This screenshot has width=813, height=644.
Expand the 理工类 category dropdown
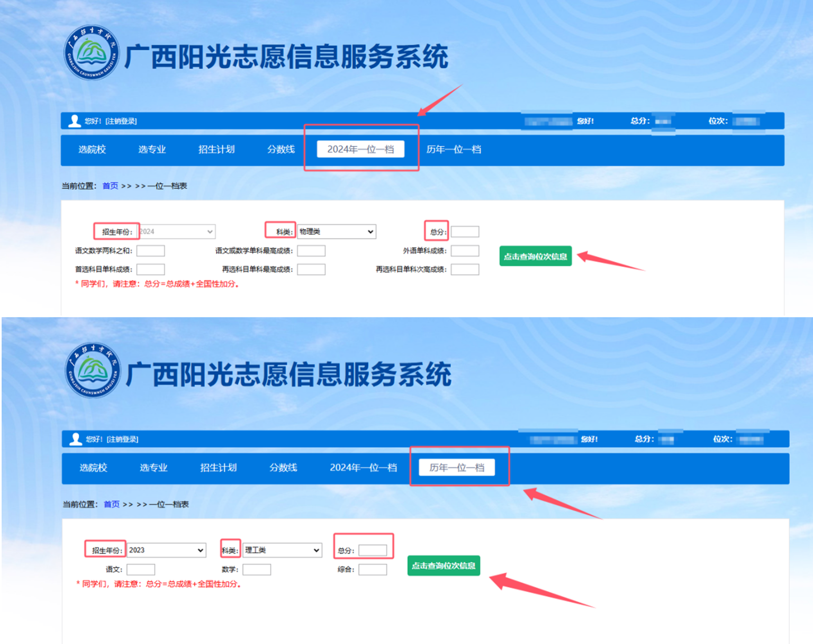coord(282,550)
